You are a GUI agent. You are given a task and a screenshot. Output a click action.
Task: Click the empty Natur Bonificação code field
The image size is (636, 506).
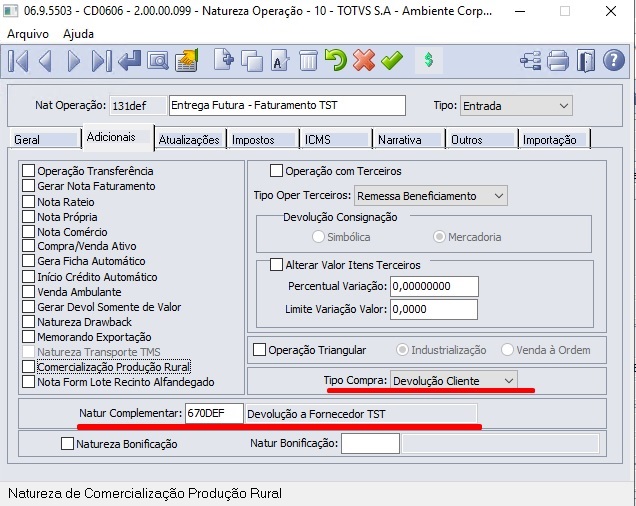point(370,443)
